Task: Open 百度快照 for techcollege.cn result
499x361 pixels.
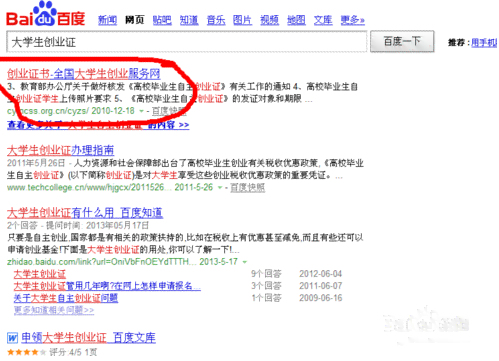Action: 248,188
